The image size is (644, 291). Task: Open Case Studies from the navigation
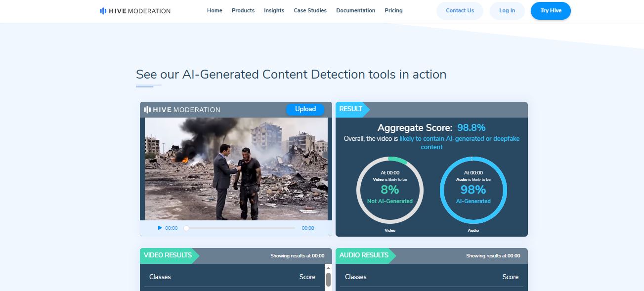pyautogui.click(x=310, y=10)
